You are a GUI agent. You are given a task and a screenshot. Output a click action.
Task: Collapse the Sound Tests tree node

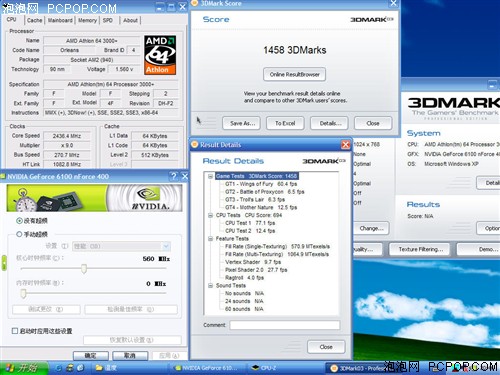(211, 286)
